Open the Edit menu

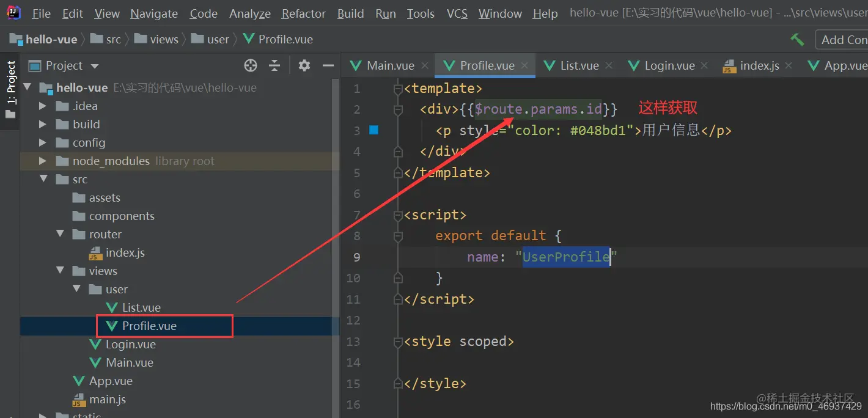[73, 13]
